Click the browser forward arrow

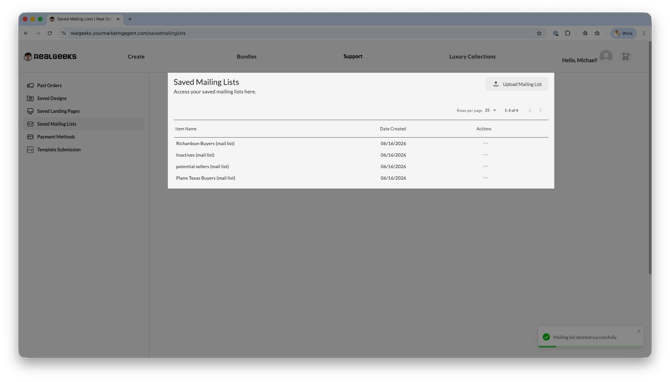click(x=38, y=33)
